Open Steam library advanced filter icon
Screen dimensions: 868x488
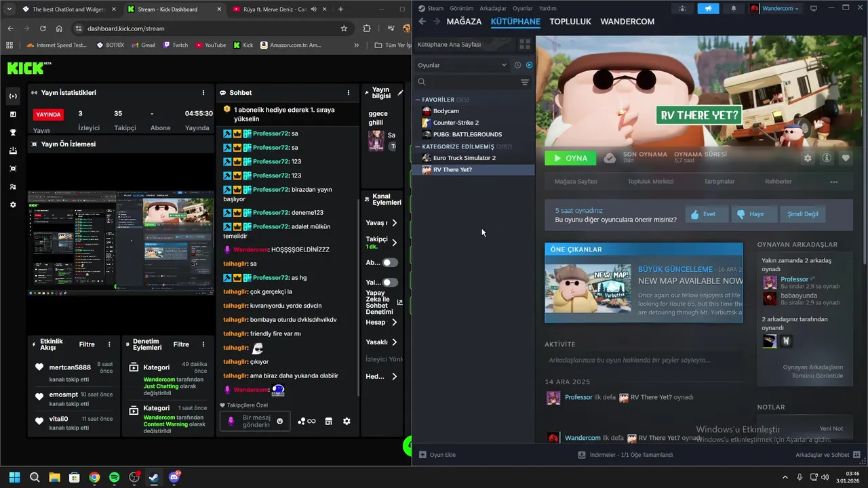click(x=525, y=82)
